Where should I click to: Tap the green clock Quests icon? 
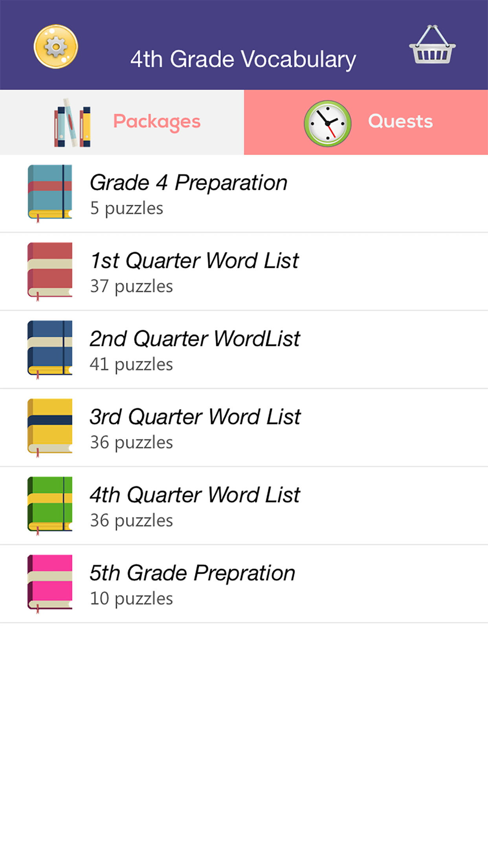point(327,123)
